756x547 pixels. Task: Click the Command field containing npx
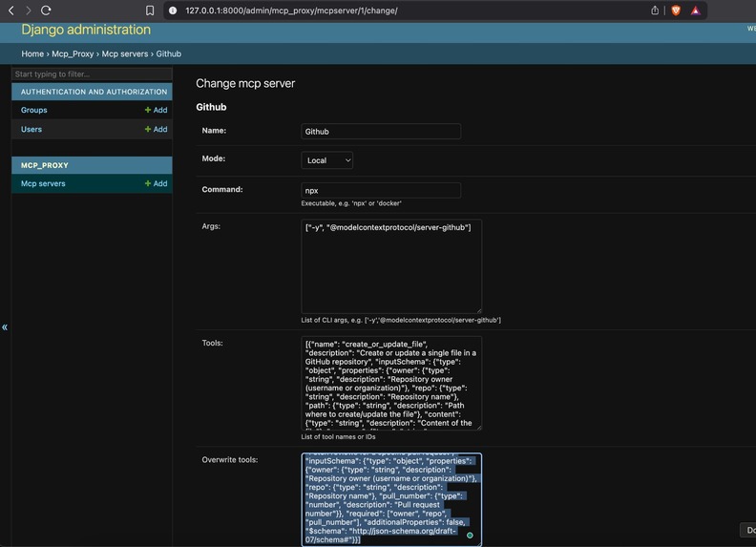(x=381, y=190)
